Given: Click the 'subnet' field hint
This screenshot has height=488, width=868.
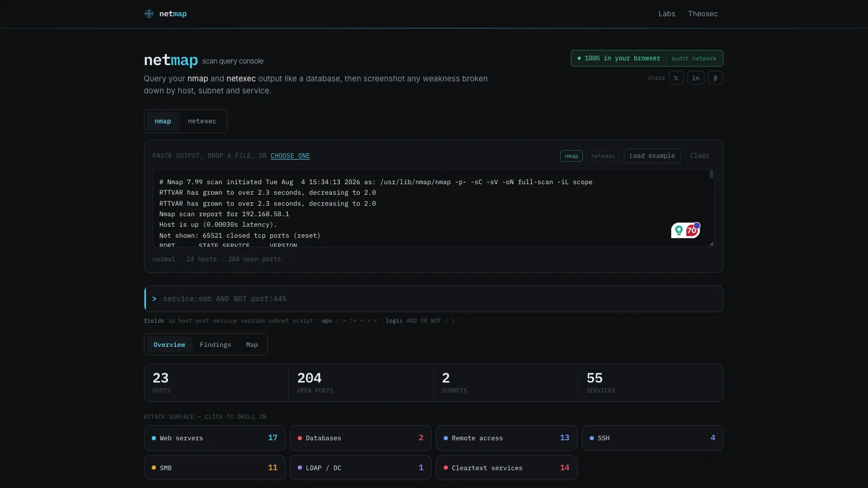Looking at the screenshot, I should (279, 321).
